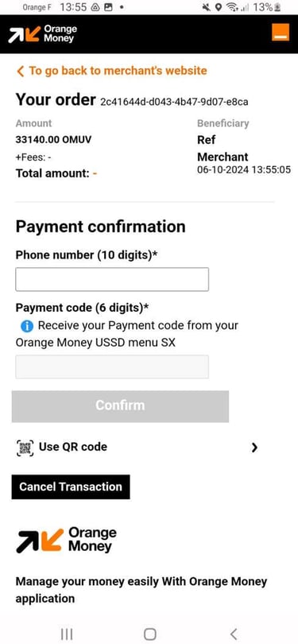Focus the Phone number input field
This screenshot has width=298, height=644.
[x=112, y=279]
